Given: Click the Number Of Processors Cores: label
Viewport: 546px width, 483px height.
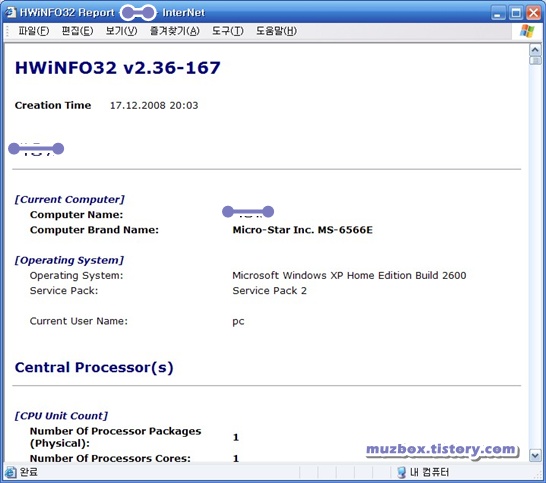Looking at the screenshot, I should (110, 458).
